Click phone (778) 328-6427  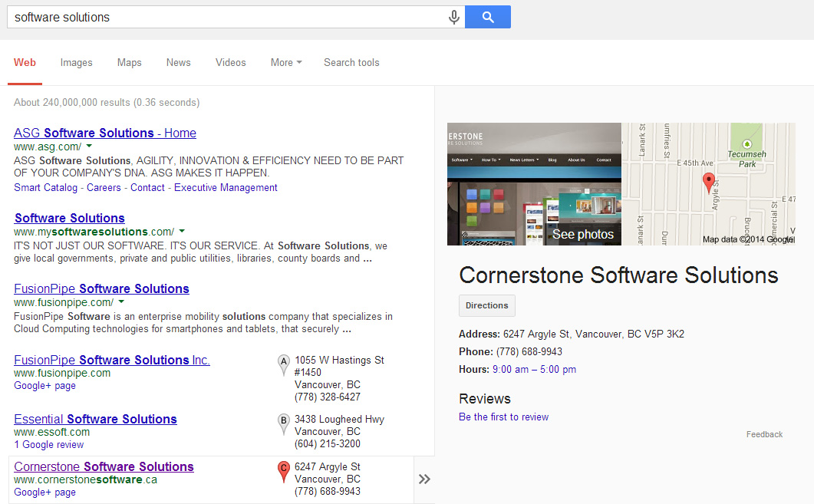327,397
